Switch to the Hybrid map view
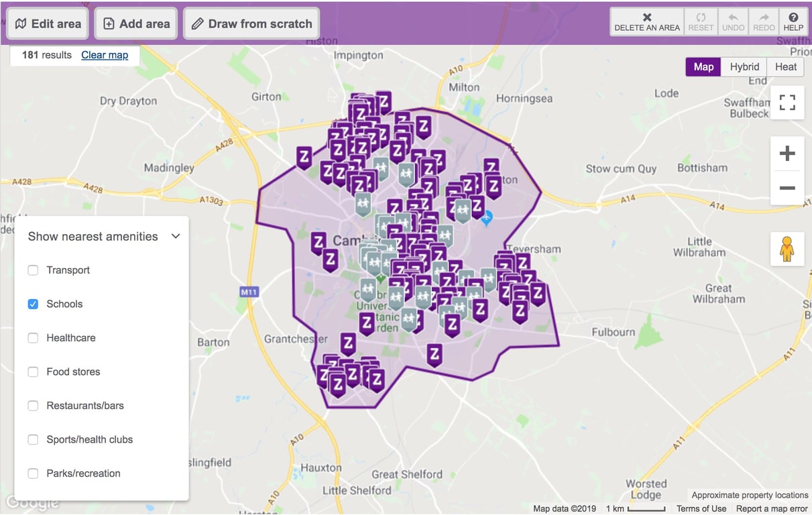 [x=744, y=66]
